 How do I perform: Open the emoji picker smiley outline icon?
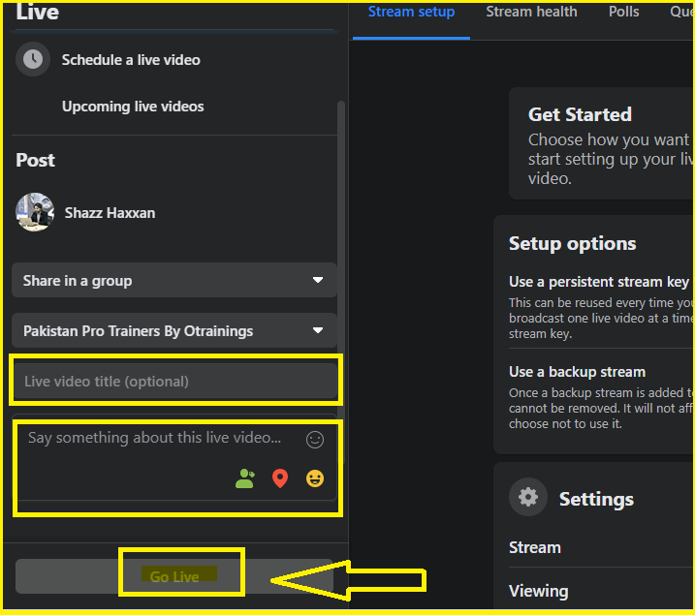coord(315,440)
